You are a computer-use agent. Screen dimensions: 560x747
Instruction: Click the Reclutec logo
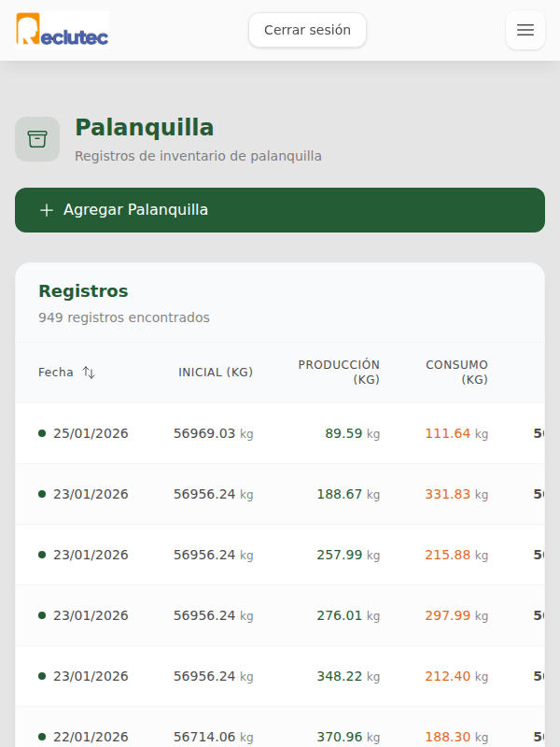(62, 31)
